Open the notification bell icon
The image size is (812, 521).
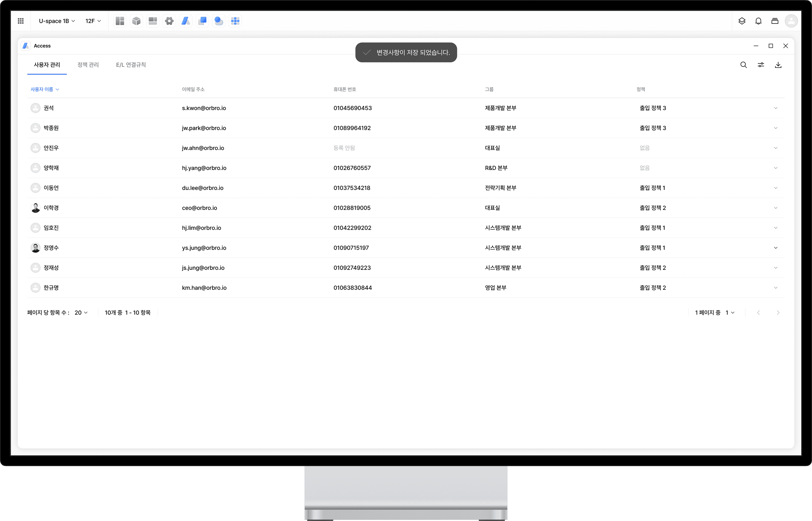pos(758,21)
